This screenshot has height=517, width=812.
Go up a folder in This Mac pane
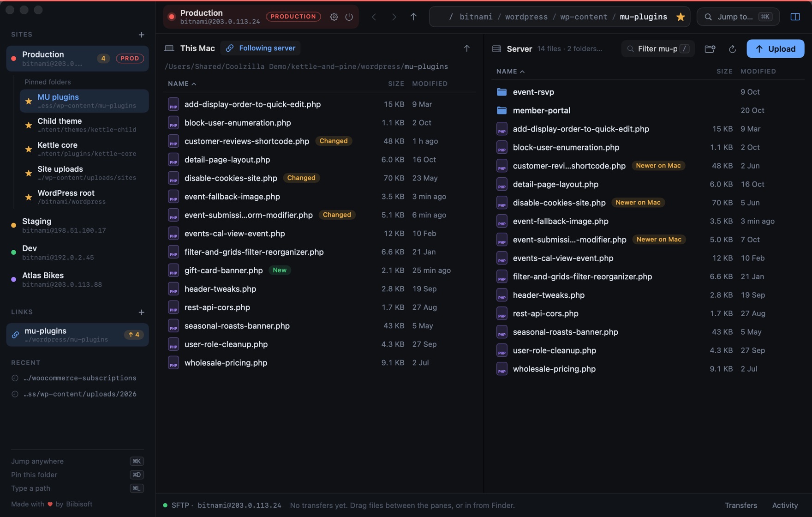point(467,48)
